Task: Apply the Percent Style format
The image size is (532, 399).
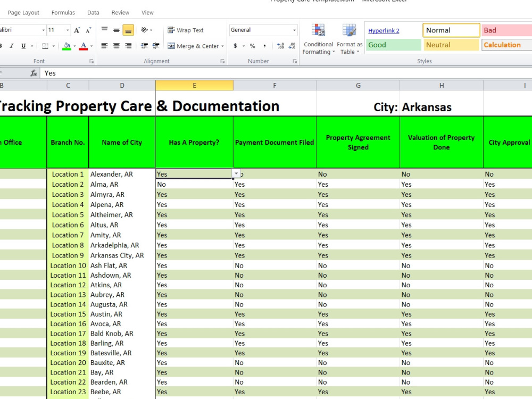Action: (x=254, y=46)
